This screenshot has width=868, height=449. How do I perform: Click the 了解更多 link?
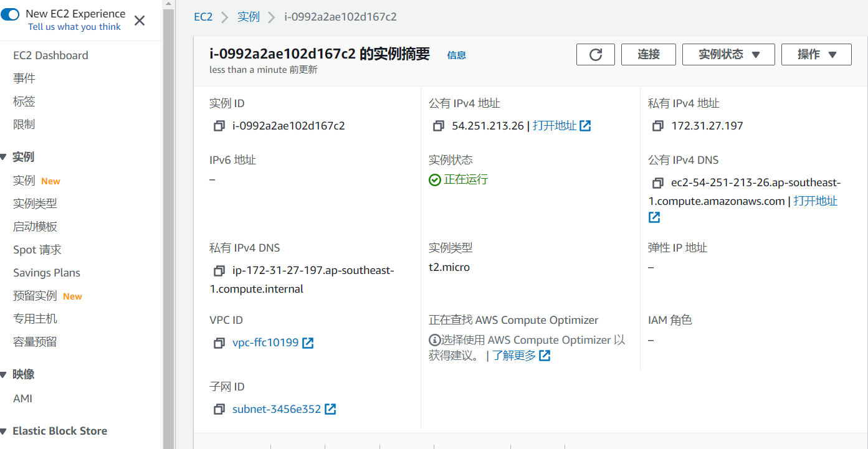click(514, 356)
